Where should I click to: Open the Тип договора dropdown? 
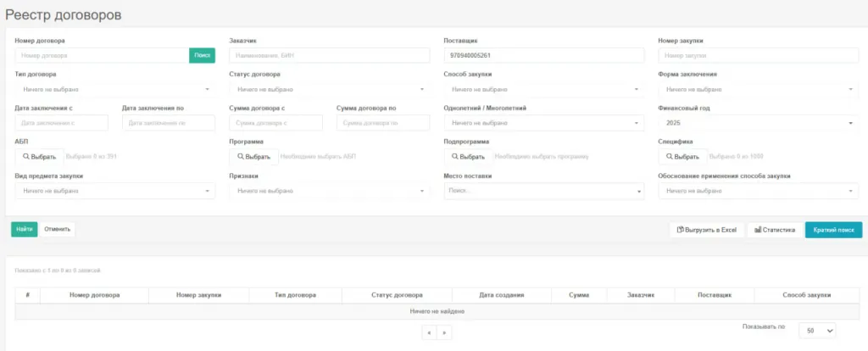114,89
